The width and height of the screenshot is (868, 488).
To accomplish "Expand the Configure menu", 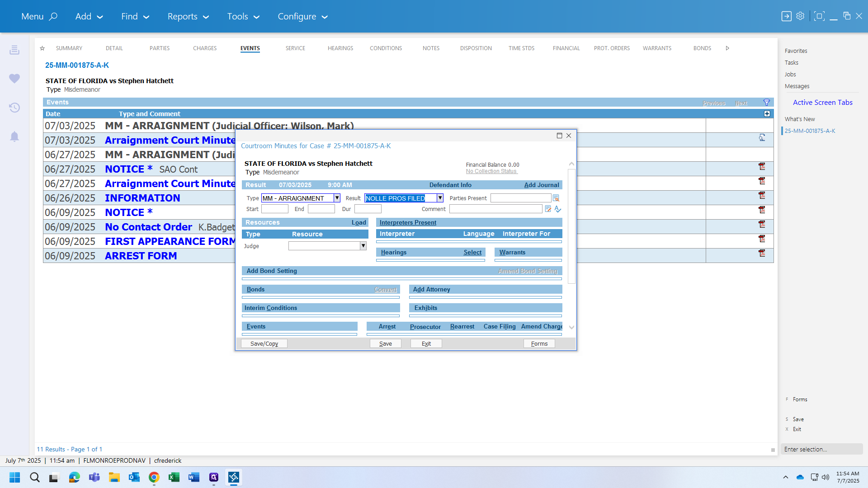I will click(x=302, y=16).
